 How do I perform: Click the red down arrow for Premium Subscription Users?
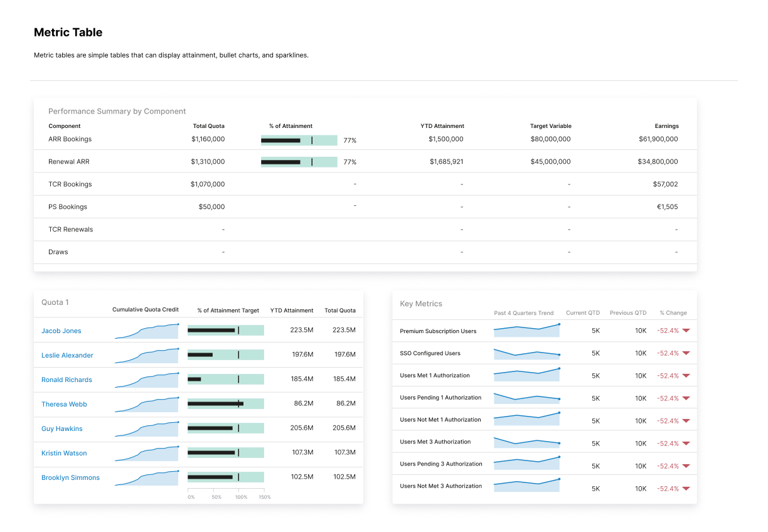point(686,331)
